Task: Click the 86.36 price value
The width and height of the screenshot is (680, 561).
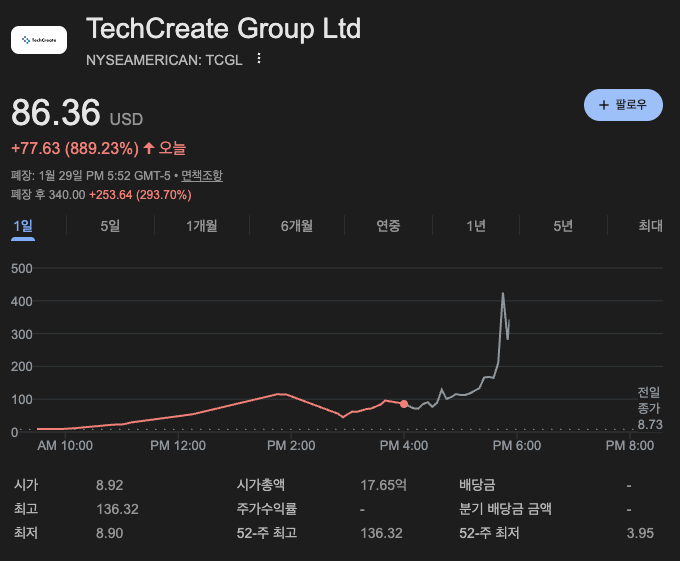Action: 56,112
